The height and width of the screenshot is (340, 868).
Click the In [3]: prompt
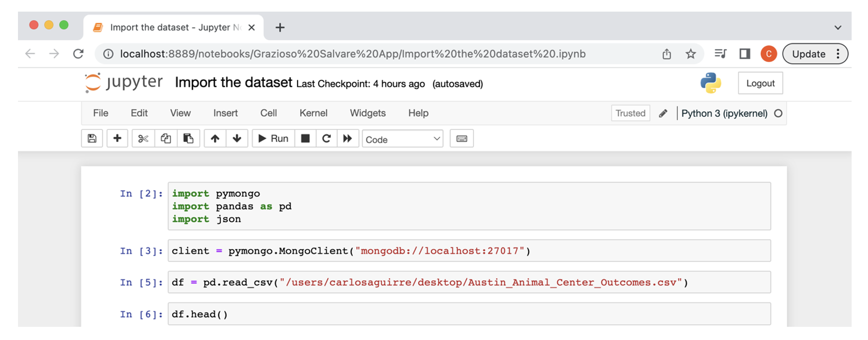point(141,251)
